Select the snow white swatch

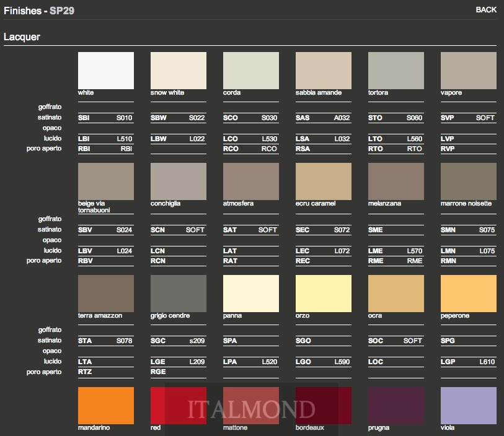click(179, 71)
